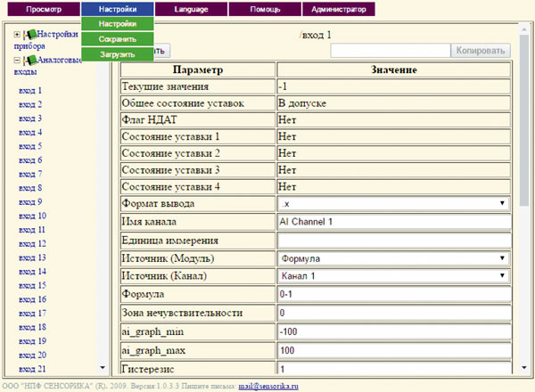Screen dimensions: 535x392
Task: Click the tree panel scroll down arrow
Action: point(103,367)
